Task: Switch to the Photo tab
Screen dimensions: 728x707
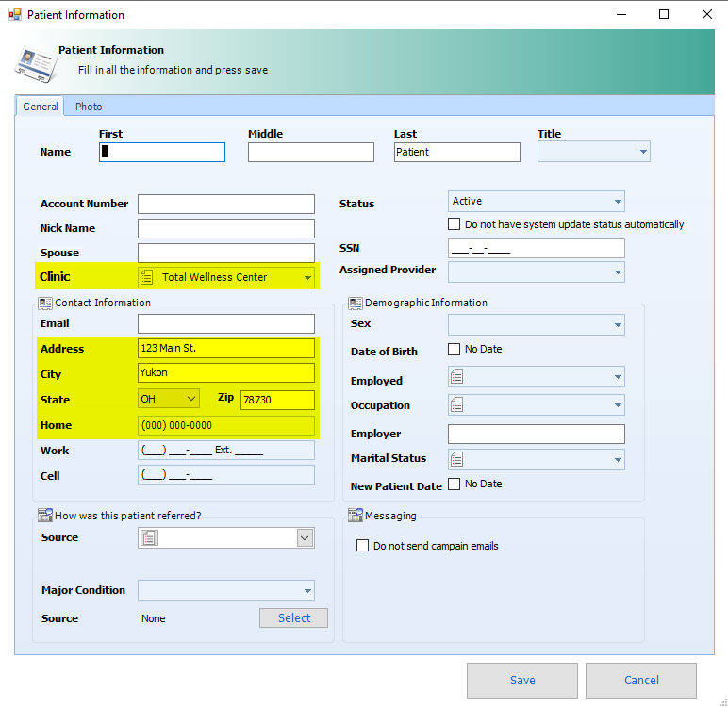Action: click(89, 107)
